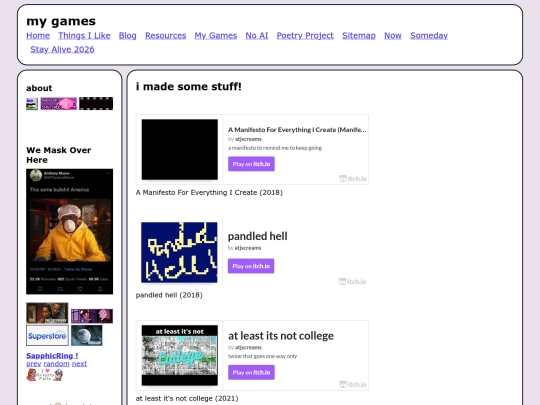Select My Games in navigation

point(216,35)
